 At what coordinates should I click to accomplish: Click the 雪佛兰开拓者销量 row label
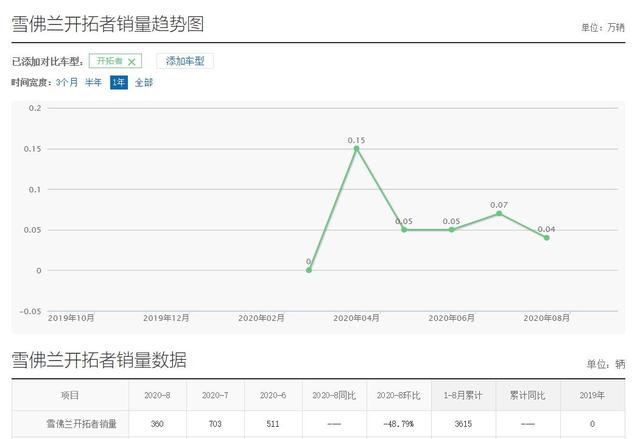click(81, 424)
